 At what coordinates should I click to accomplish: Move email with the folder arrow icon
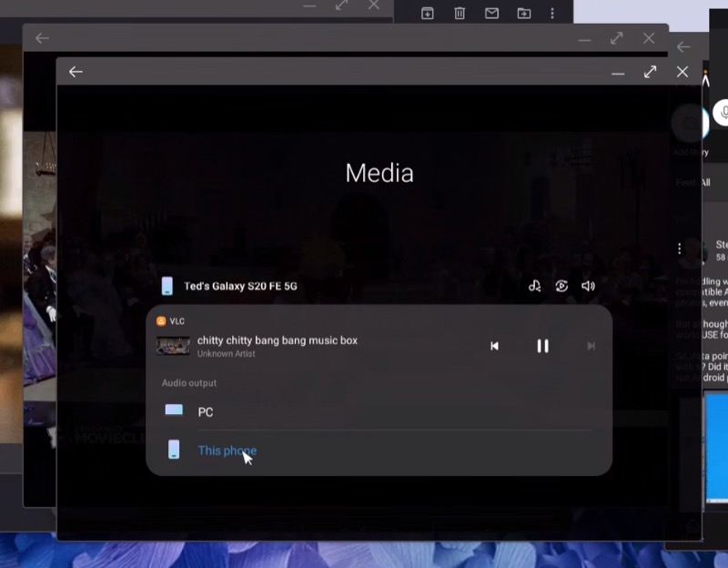524,13
